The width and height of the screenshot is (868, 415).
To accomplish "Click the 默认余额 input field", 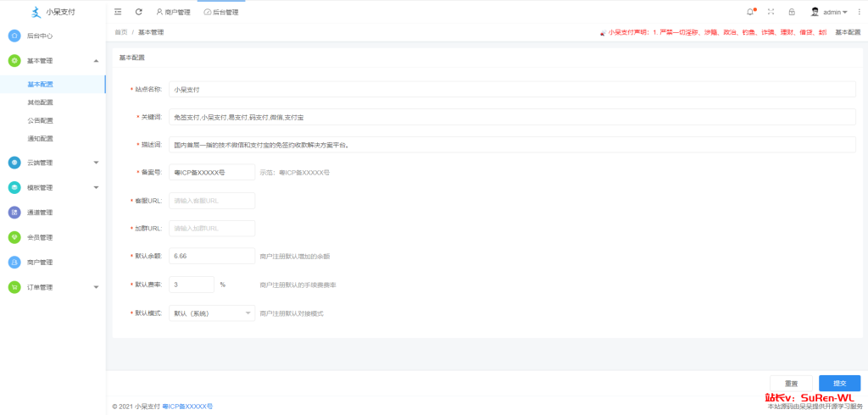I will [212, 256].
